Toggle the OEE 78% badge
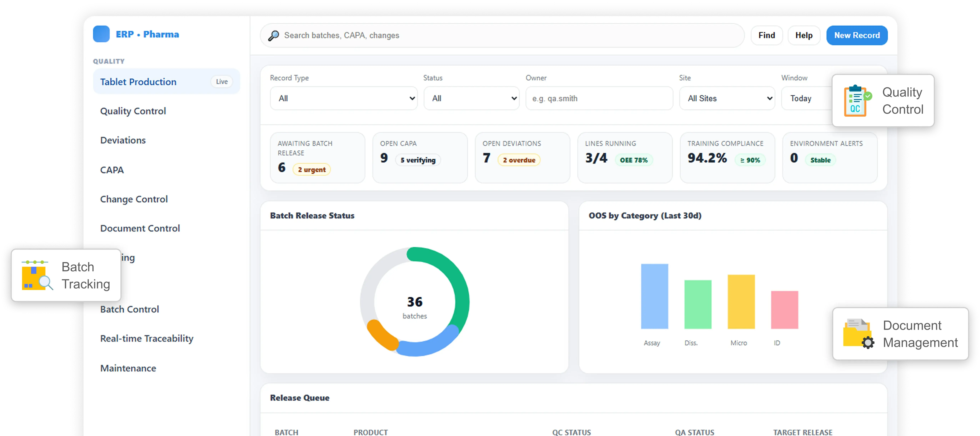 coord(634,160)
